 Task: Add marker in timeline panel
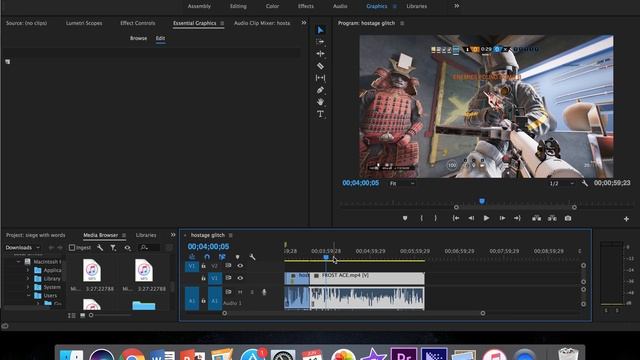click(x=238, y=257)
